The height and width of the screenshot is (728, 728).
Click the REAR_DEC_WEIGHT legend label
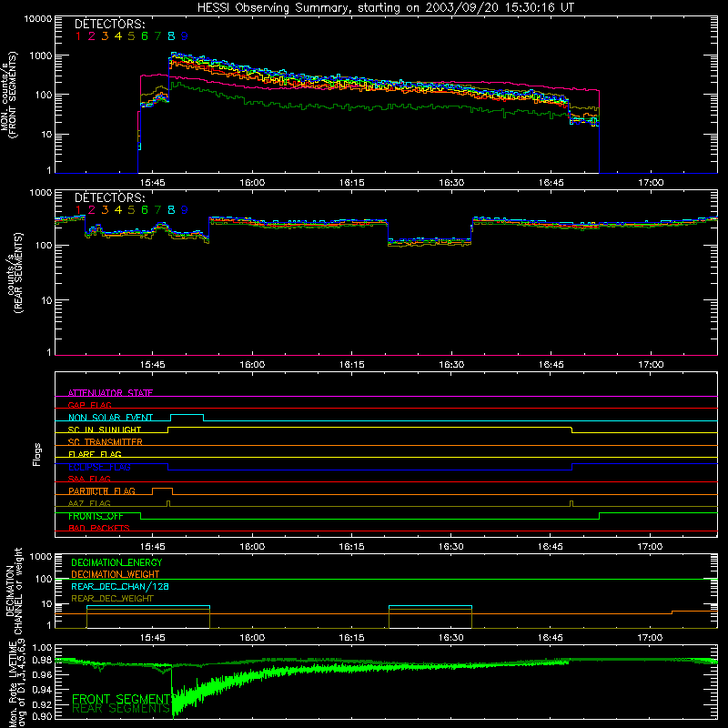[112, 599]
